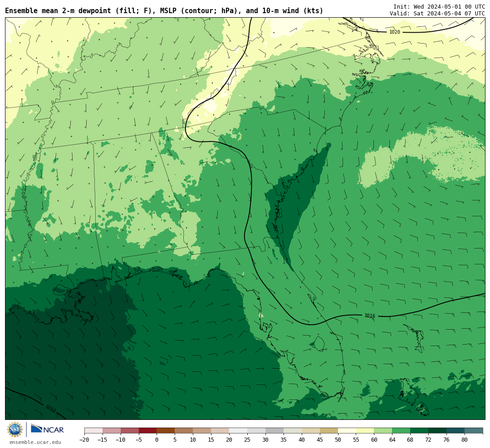
Task: Pick the dark green swatch between 68 and 72
Action: [x=420, y=430]
